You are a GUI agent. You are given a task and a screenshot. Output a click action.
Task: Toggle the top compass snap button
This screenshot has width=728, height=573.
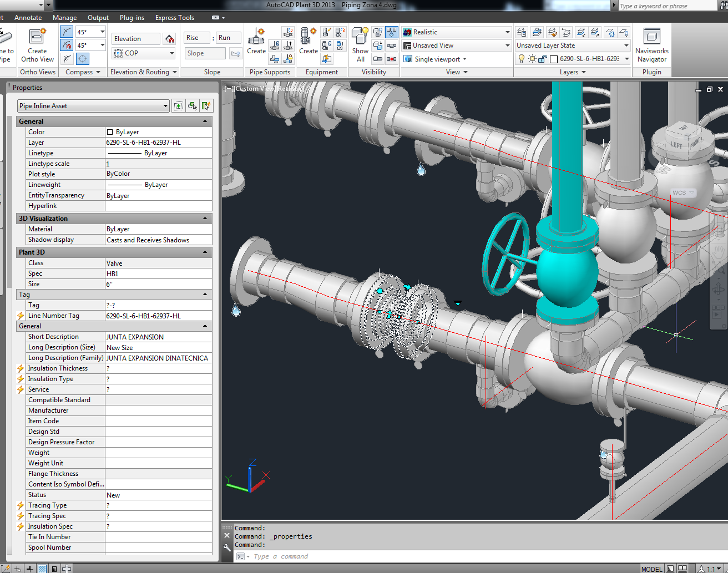pos(67,32)
